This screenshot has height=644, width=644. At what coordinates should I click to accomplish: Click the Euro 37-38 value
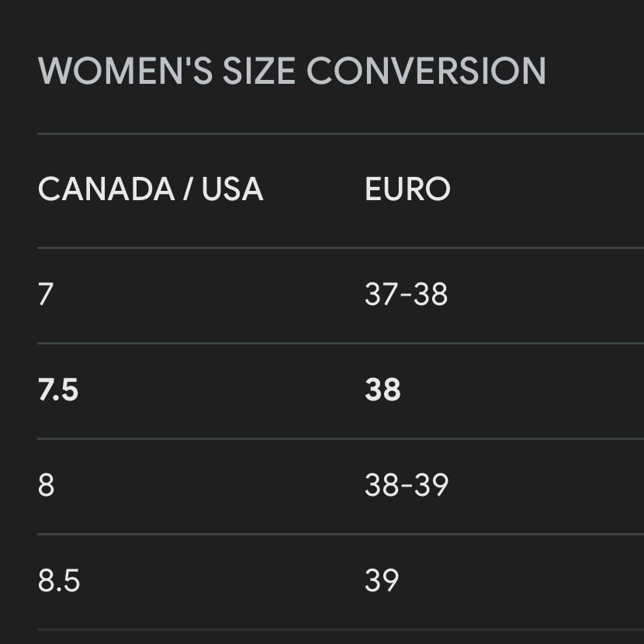coord(406,294)
